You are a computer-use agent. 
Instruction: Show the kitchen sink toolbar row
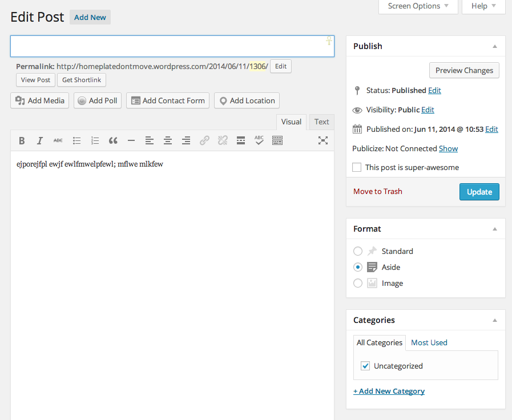tap(277, 140)
